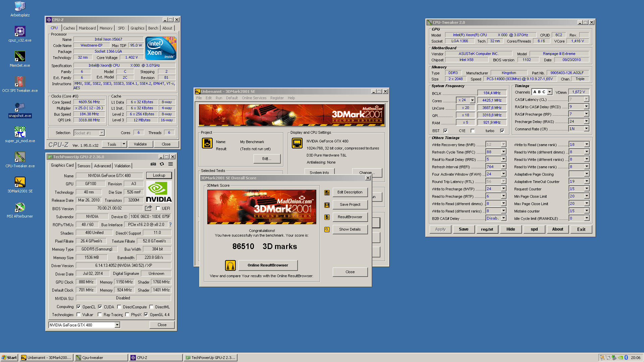Open the RAS# to CAS# Delay (tRCD) dropdown
The image size is (644, 362).
tap(586, 107)
